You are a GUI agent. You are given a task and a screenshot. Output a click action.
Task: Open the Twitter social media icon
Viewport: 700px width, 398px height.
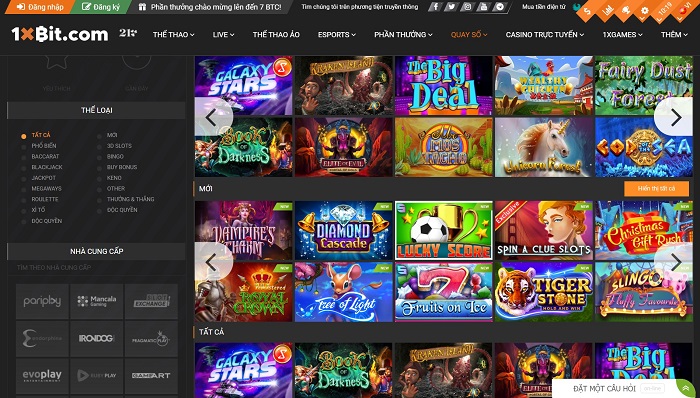pos(451,7)
